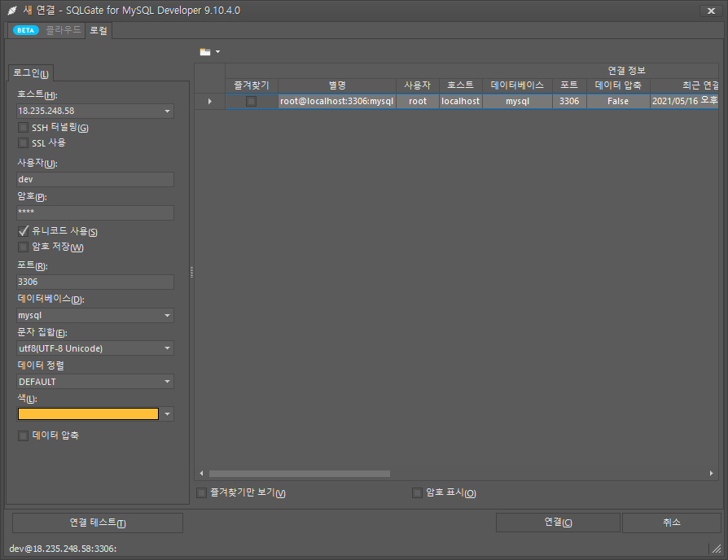
Task: Click the dev@18.235.248.58:3306 status text
Action: tap(64, 549)
